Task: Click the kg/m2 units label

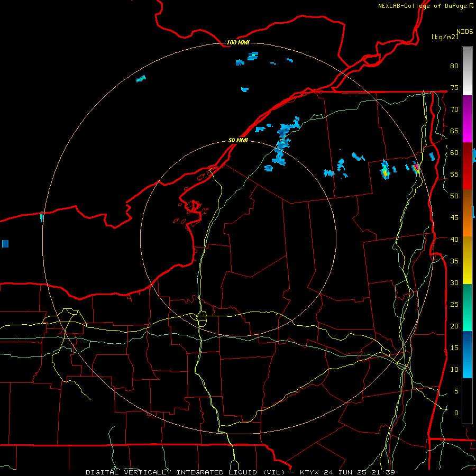Action: [445, 37]
